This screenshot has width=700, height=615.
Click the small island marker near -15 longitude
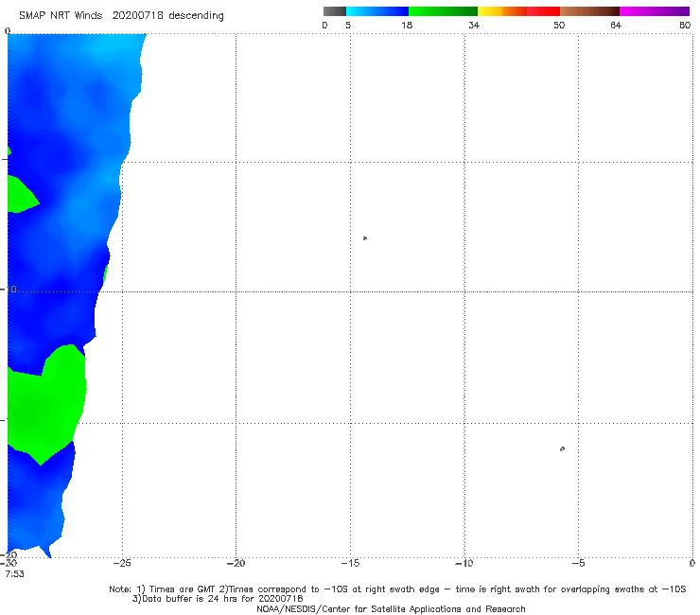coord(365,238)
